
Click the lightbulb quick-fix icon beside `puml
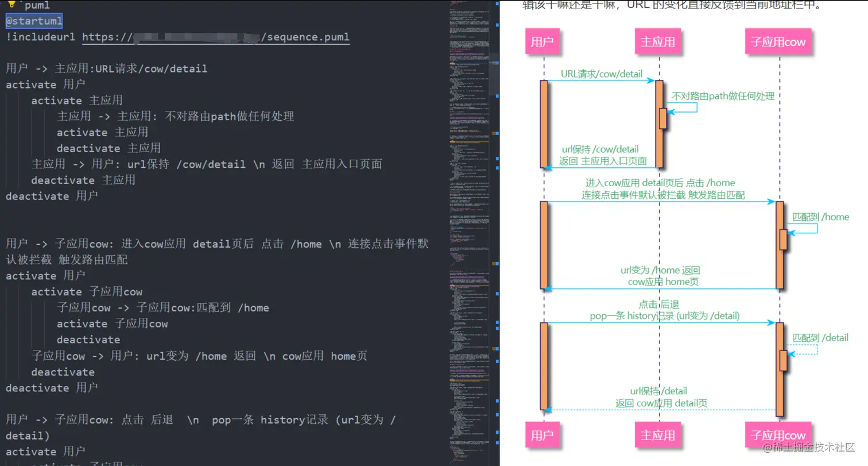[x=11, y=5]
